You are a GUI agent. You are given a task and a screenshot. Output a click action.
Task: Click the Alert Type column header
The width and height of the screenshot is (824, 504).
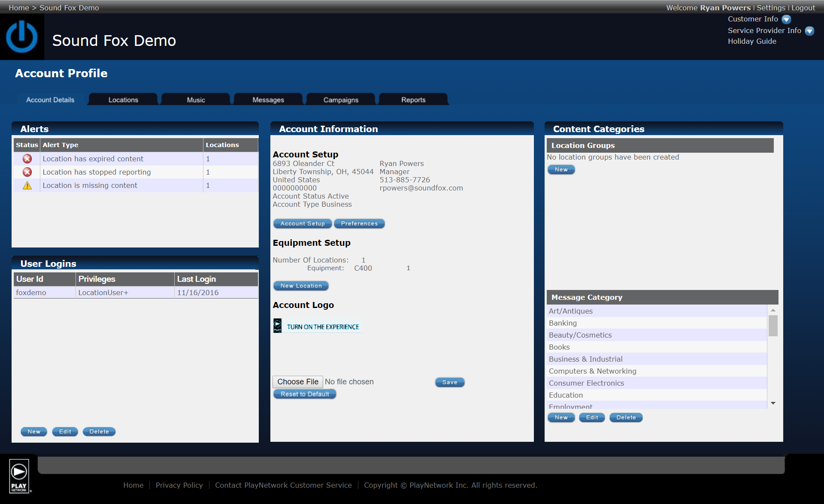[121, 145]
